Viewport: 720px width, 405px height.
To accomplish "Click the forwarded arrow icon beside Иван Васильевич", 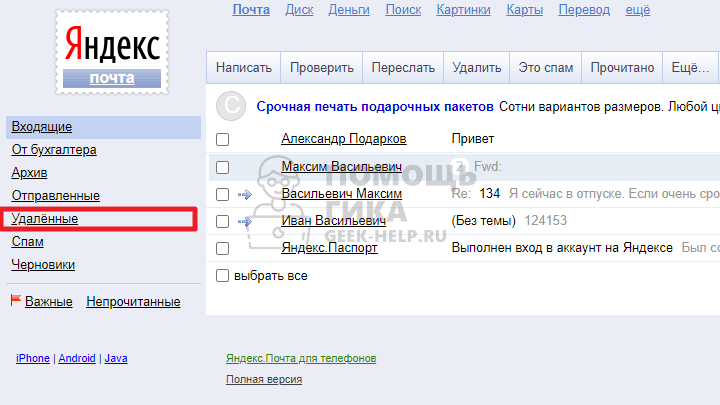I will (245, 222).
